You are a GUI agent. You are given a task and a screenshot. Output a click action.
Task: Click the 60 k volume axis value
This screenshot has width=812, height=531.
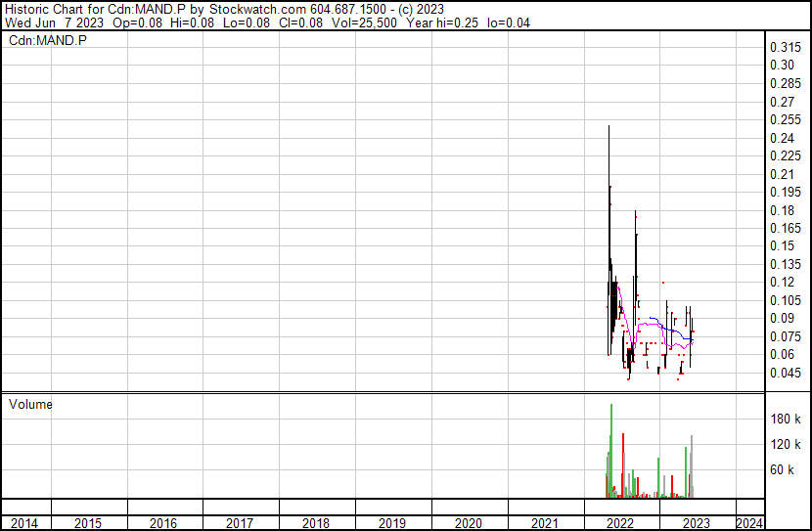click(x=782, y=470)
